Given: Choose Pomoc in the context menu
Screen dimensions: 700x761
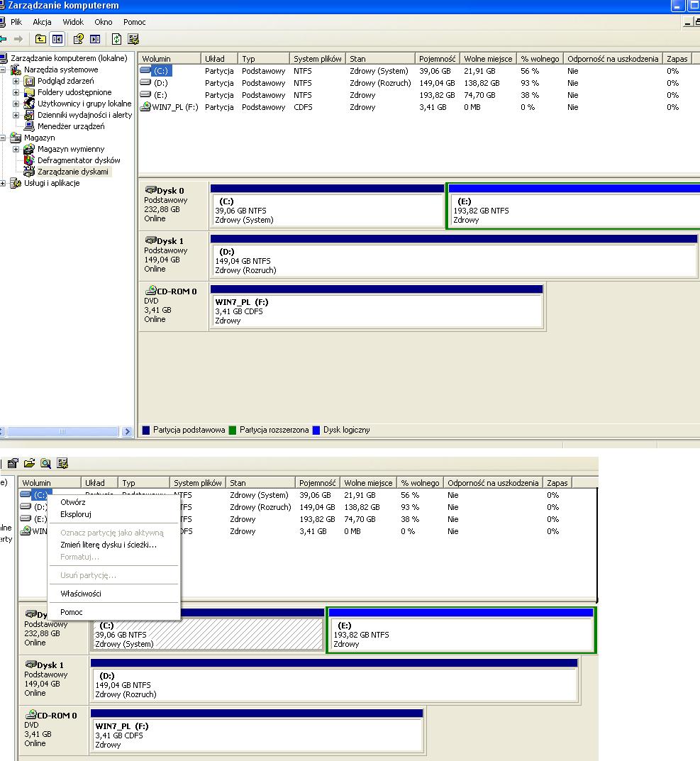Looking at the screenshot, I should coord(113,612).
